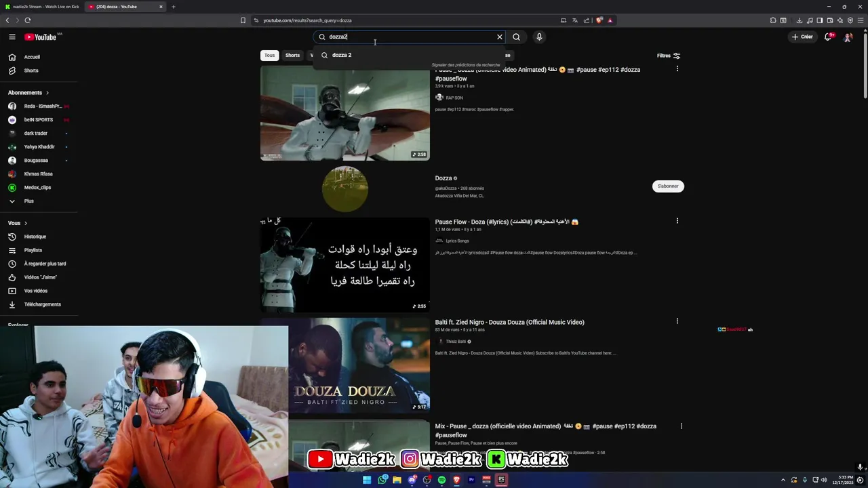Start voice search with the microphone
868x488 pixels.
coord(539,37)
